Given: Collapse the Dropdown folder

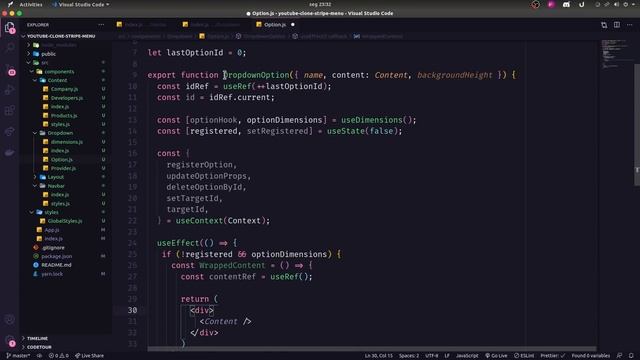Looking at the screenshot, I should (60, 133).
